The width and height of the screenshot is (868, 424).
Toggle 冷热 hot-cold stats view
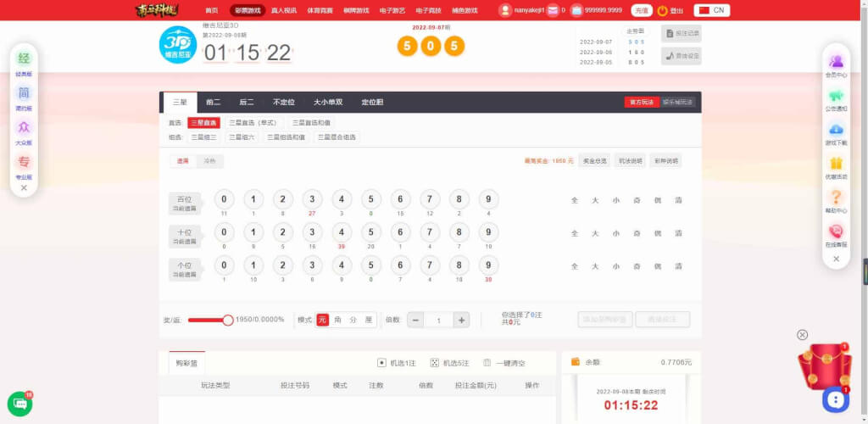click(210, 161)
